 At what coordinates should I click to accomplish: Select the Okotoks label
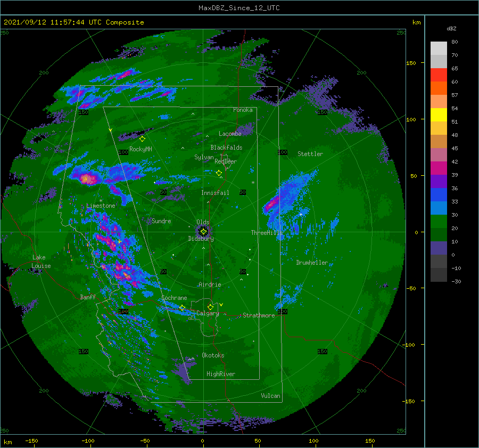point(213,355)
